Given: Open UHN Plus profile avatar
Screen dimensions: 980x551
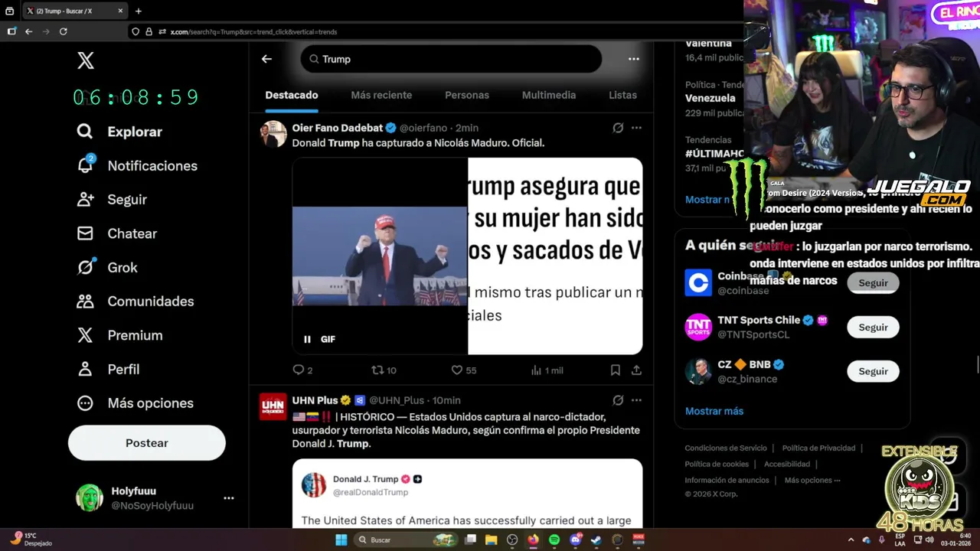Looking at the screenshot, I should click(x=273, y=406).
